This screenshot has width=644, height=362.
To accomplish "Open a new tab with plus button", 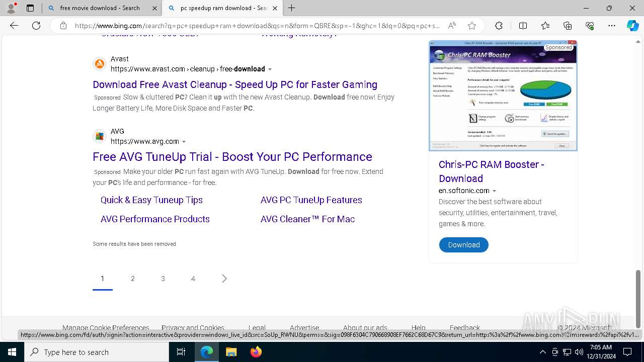I will [292, 8].
